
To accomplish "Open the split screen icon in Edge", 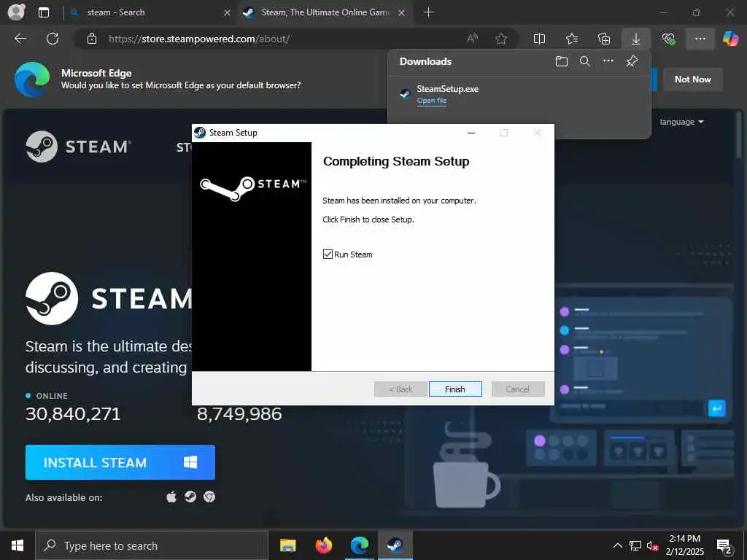I will coord(539,39).
